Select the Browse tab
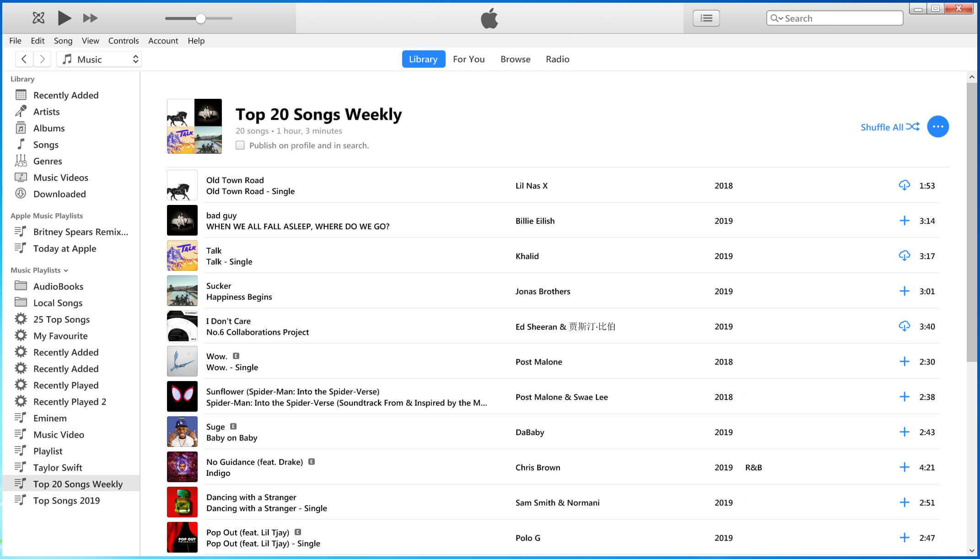 515,59
